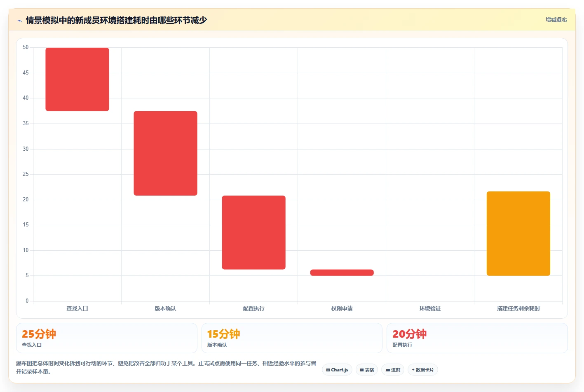Viewport: 584px width, 392px height.
Task: Click the y-axis value 20
Action: (x=26, y=200)
